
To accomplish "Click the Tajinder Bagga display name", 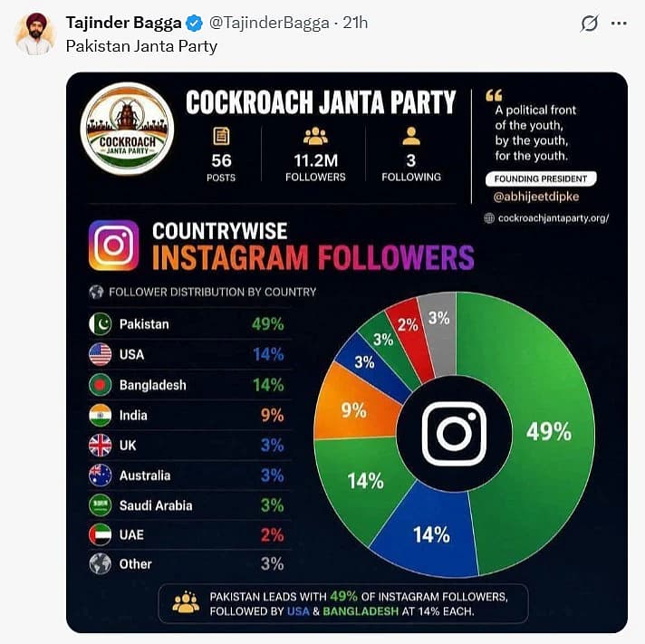I will point(123,23).
